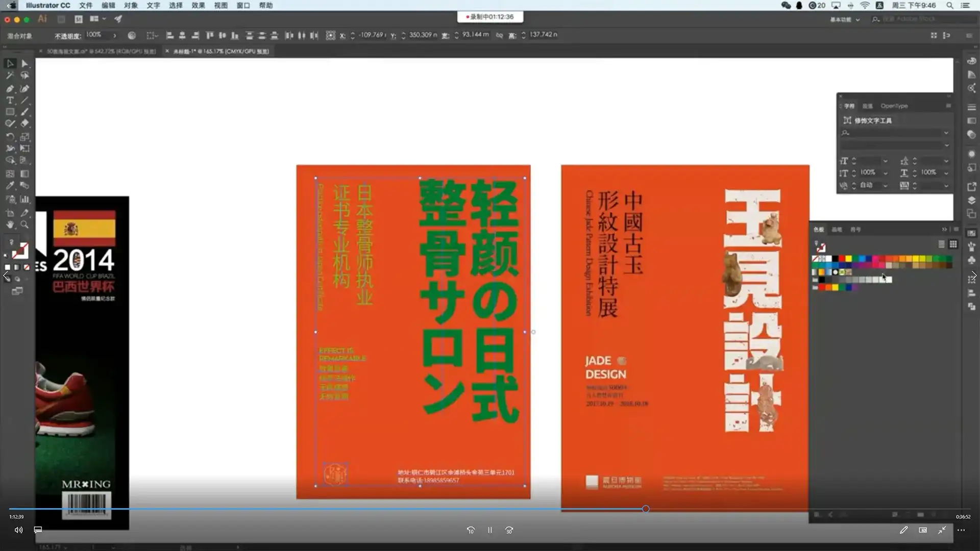Select the Type tool
The image size is (980, 551).
(x=10, y=101)
